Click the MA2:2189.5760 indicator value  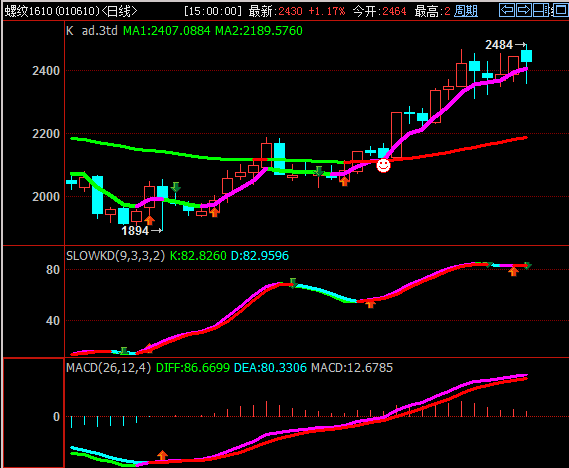259,31
